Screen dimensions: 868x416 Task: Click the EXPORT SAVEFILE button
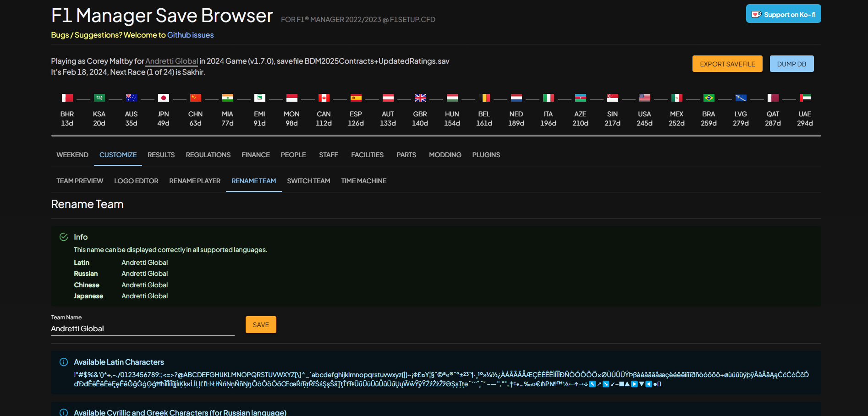pyautogui.click(x=727, y=64)
